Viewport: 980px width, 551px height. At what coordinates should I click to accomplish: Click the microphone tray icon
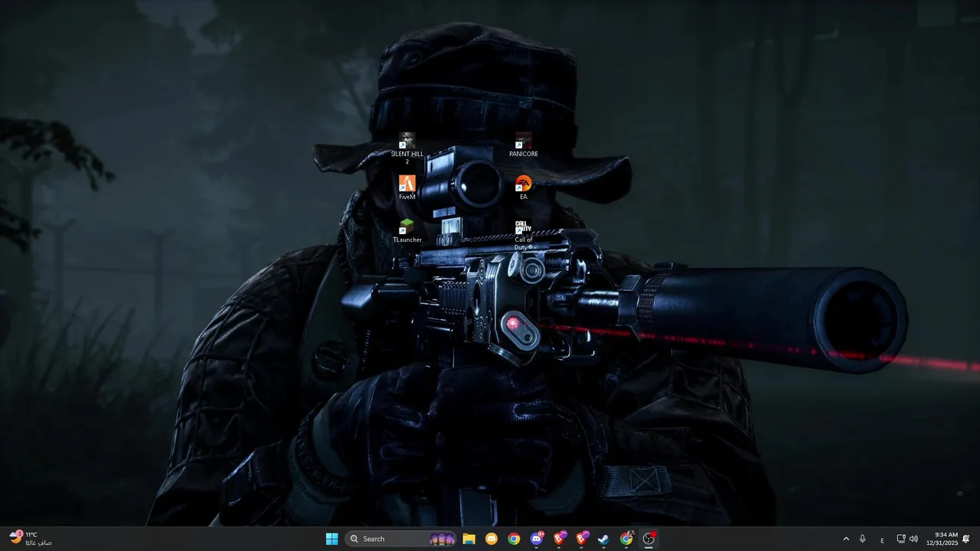[x=863, y=539]
